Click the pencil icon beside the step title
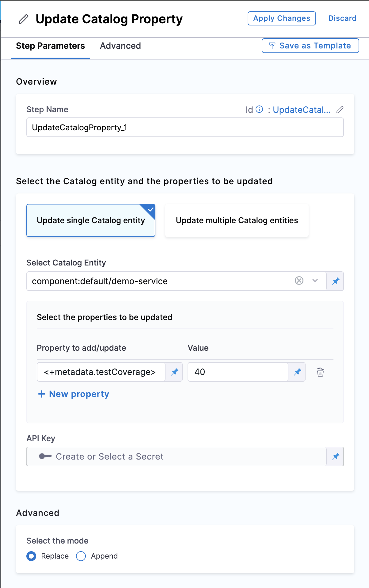The image size is (369, 588). pyautogui.click(x=24, y=19)
